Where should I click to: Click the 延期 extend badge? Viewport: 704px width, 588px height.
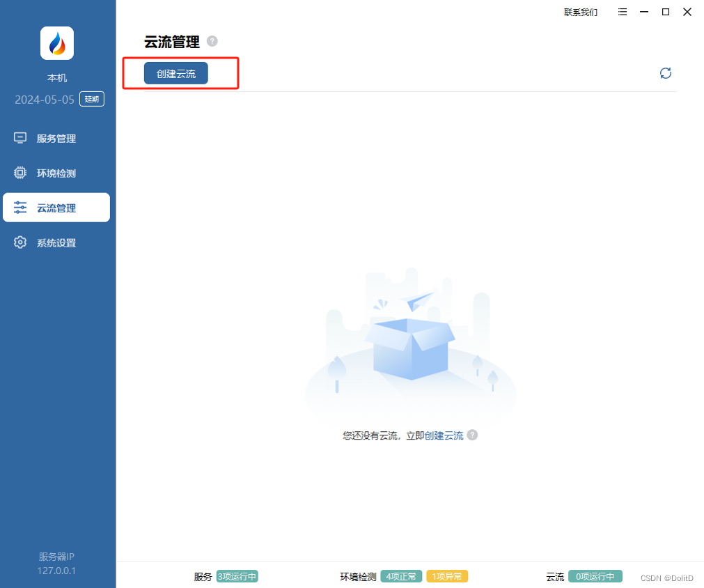click(92, 99)
